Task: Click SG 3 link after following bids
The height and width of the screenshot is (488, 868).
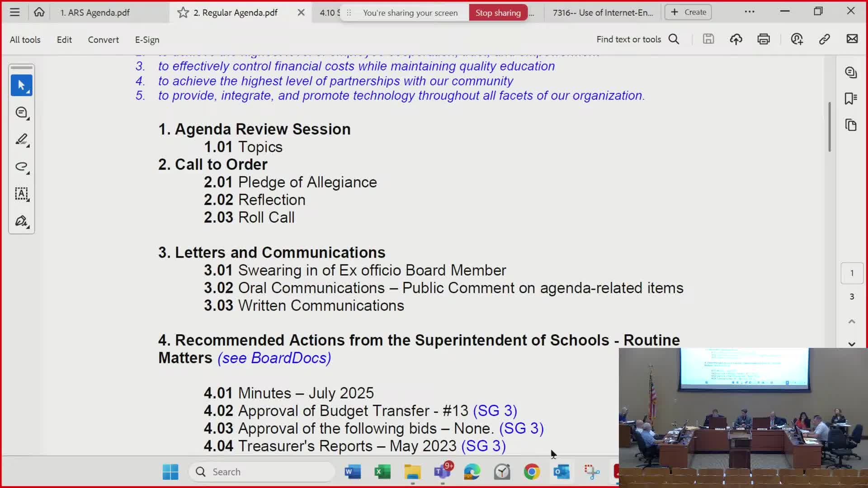Action: [x=521, y=428]
